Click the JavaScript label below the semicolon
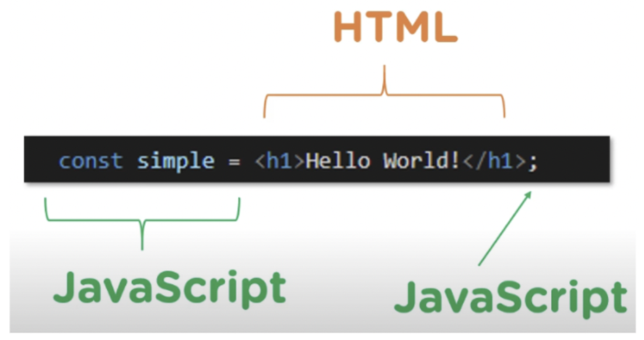 coord(511,299)
